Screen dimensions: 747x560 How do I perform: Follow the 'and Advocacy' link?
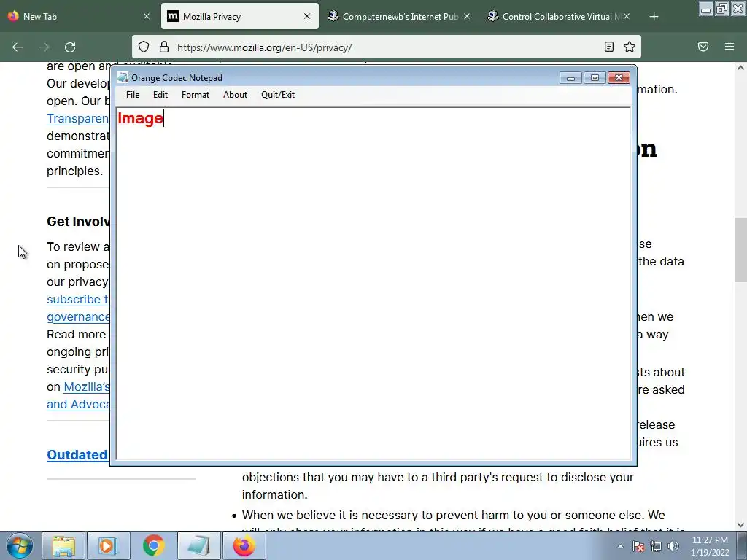click(x=78, y=404)
